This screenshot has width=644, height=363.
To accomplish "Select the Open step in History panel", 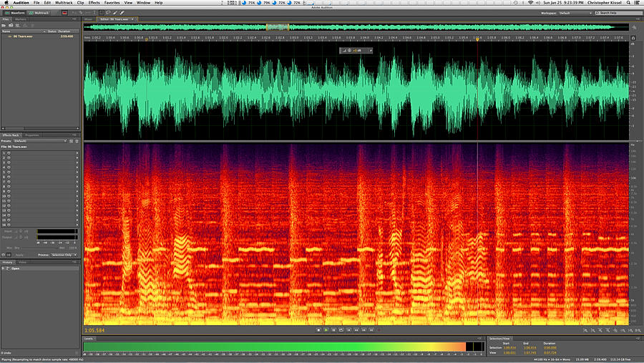I will tap(40, 268).
